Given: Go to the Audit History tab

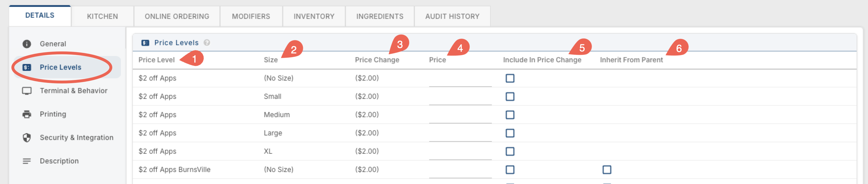Looking at the screenshot, I should (452, 16).
